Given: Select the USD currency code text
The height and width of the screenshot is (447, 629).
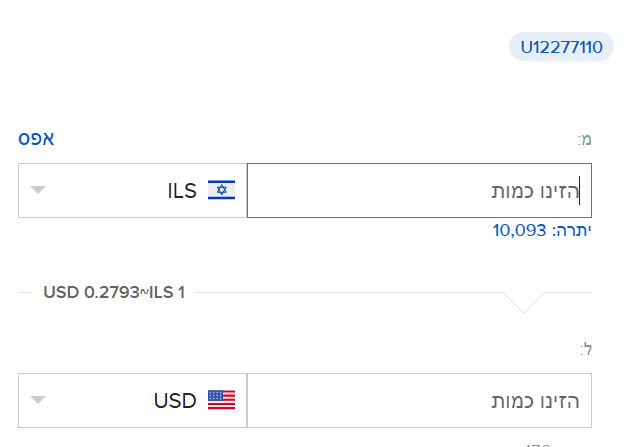Looking at the screenshot, I should pos(175,400).
